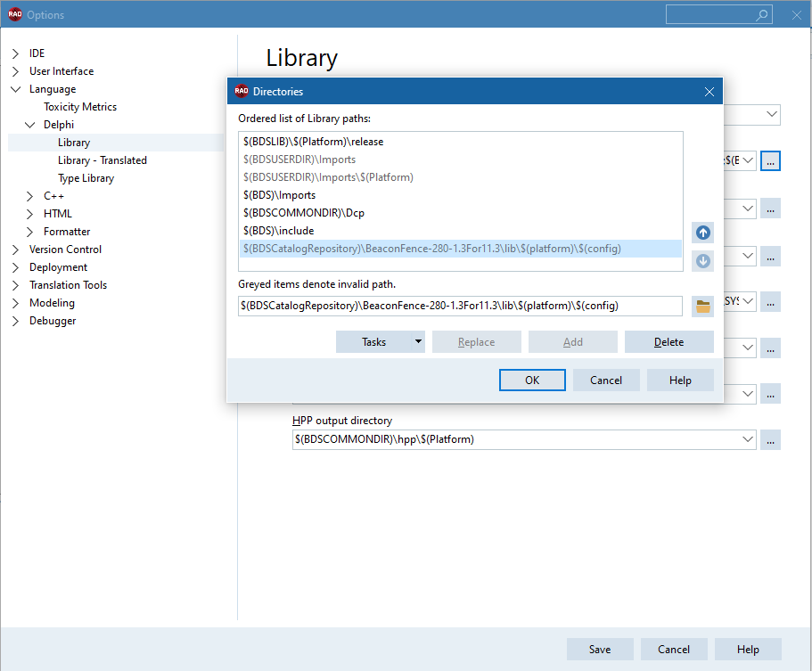
Task: Move selected path up with arrow icon
Action: pos(702,233)
